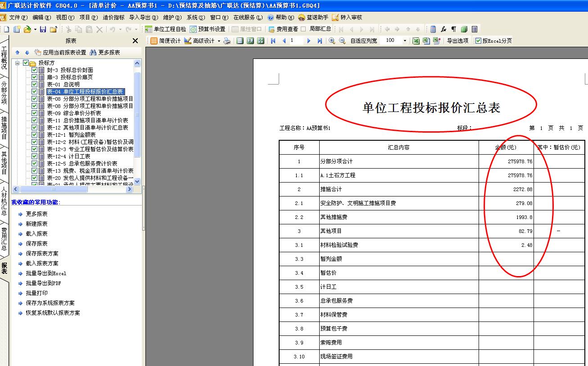Move the selected report down with blue arrow
This screenshot has width=588, height=366.
27,52
